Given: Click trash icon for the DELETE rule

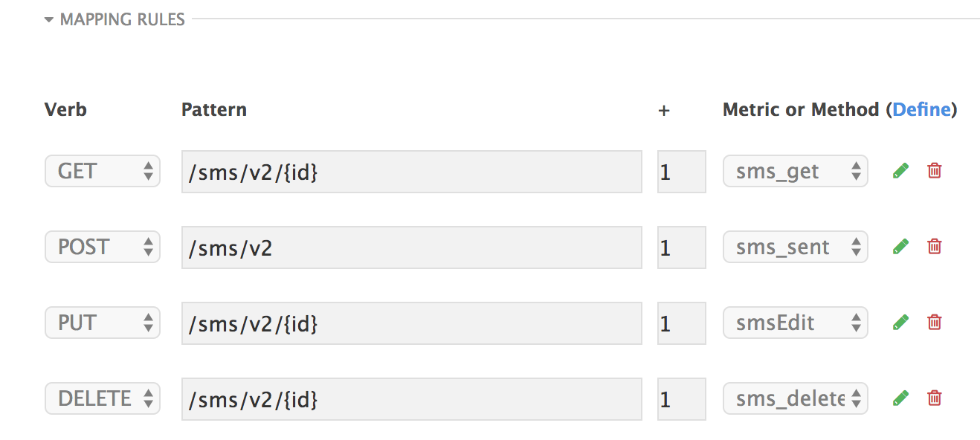Looking at the screenshot, I should pos(935,398).
